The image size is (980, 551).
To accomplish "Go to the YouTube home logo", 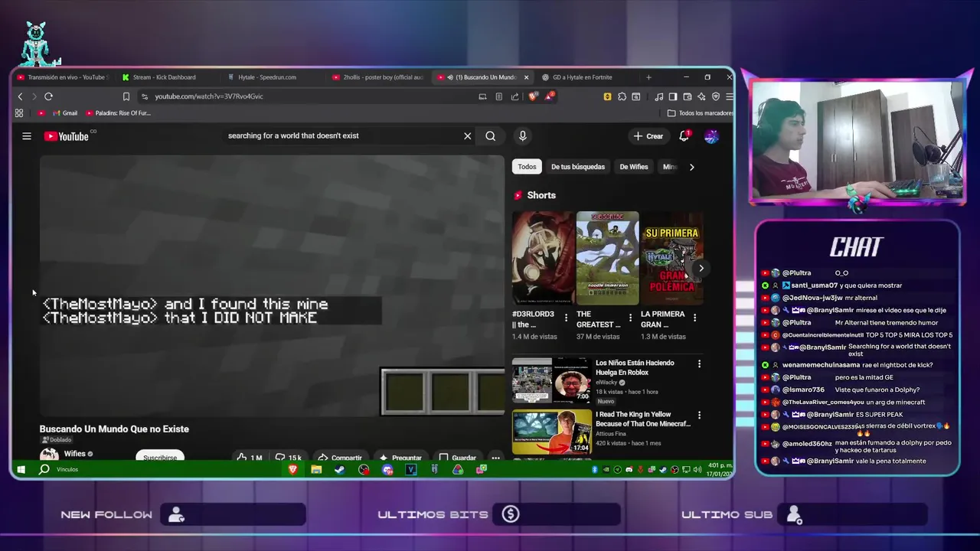I will coord(67,136).
